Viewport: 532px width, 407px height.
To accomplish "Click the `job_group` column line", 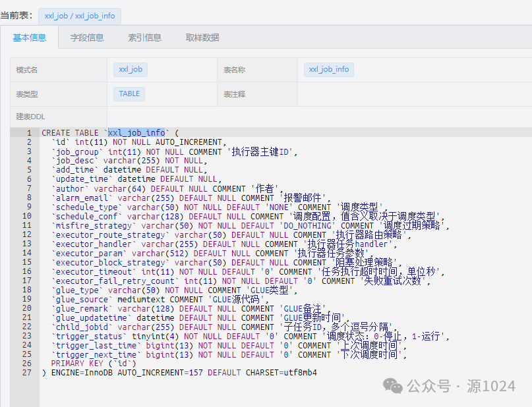I will point(175,151).
